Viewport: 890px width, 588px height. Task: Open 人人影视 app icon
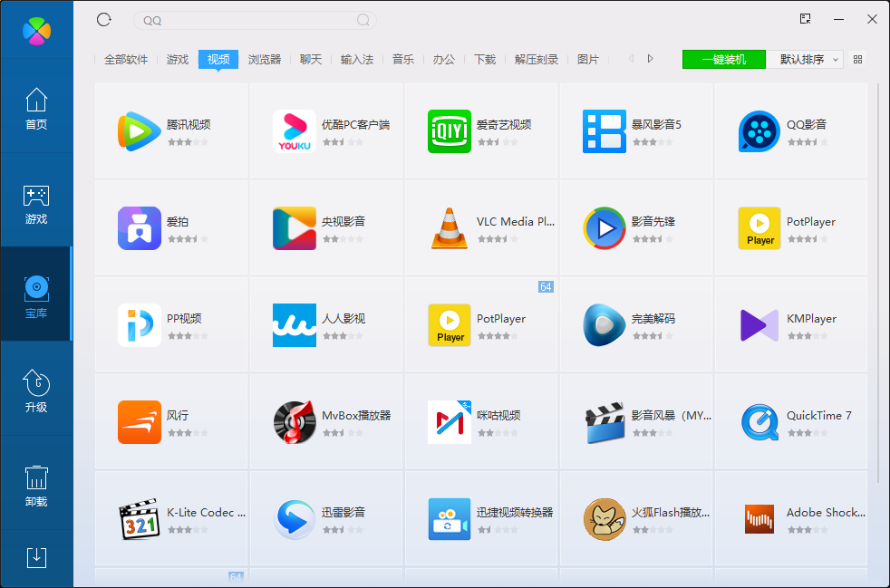click(x=294, y=325)
